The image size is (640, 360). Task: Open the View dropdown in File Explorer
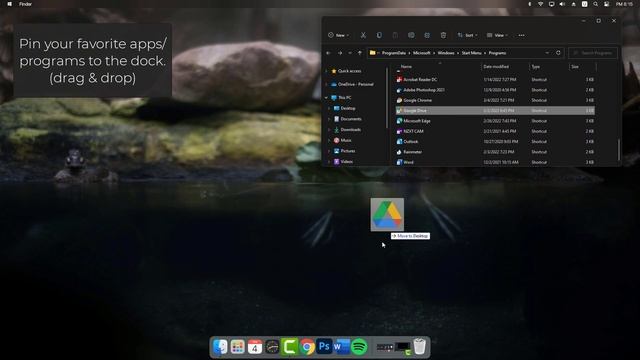click(497, 36)
